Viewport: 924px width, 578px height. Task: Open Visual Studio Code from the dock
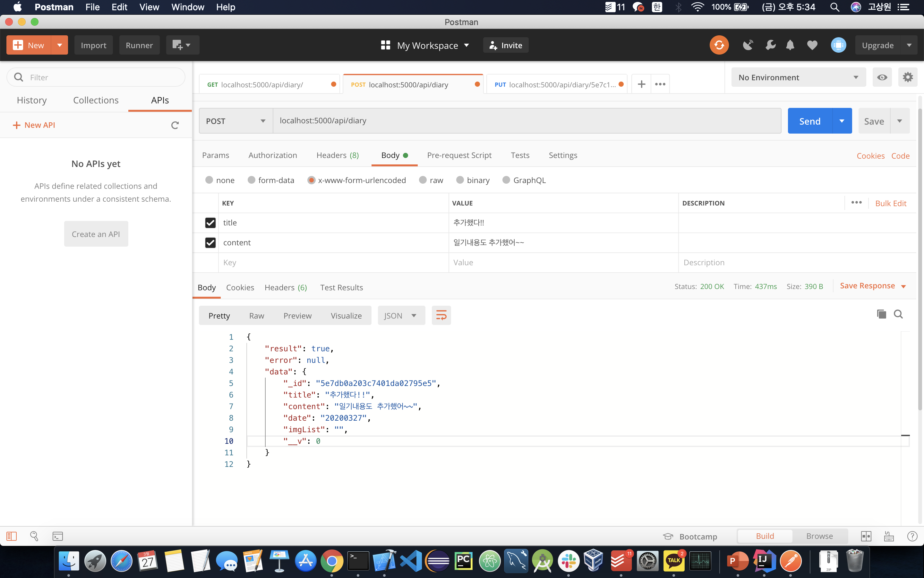pos(411,561)
